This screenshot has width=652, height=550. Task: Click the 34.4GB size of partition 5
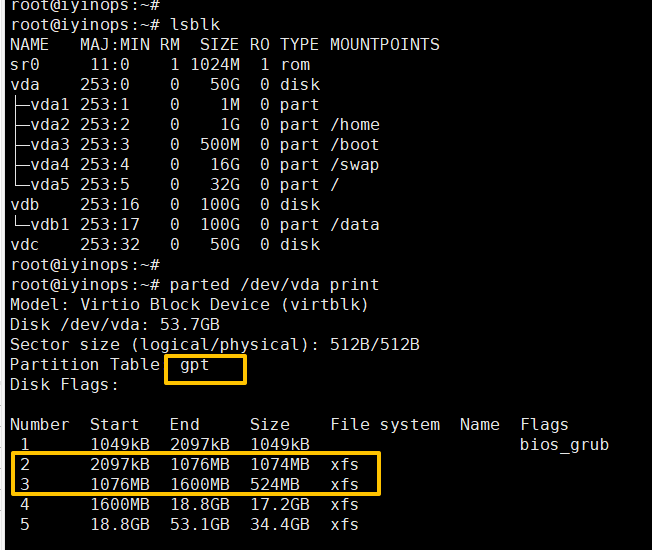[280, 525]
